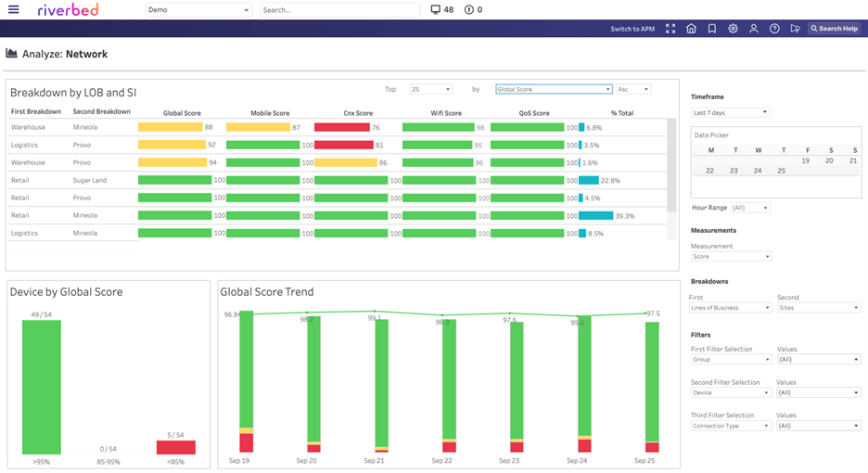Click the Search Help button
This screenshot has height=473, width=868.
coord(834,29)
